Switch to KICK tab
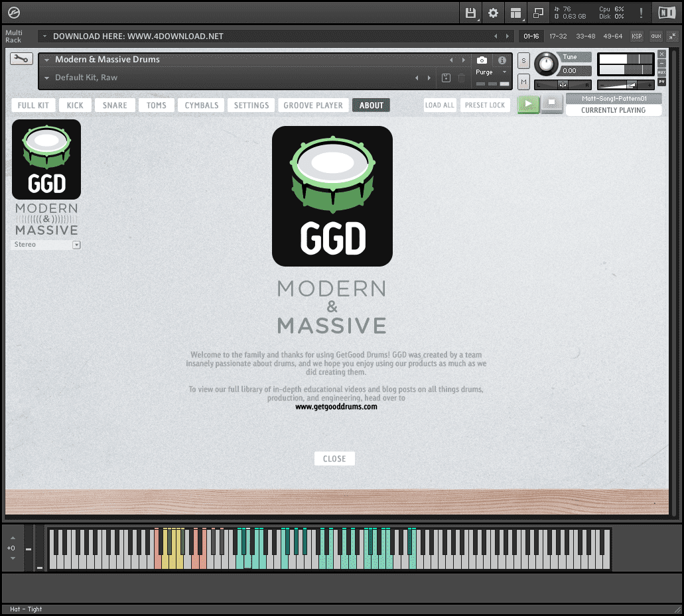 pos(75,105)
